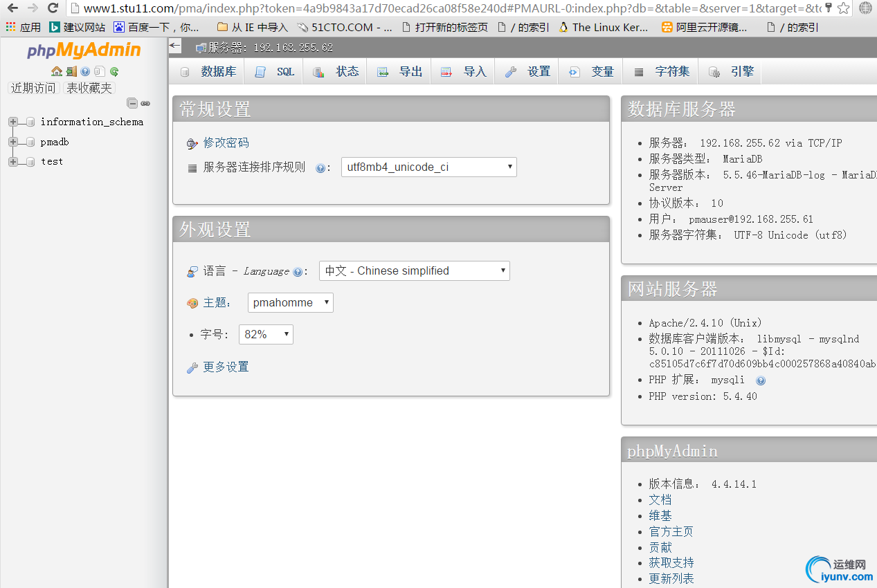Open the 字符集 tab
Image resolution: width=877 pixels, height=588 pixels.
(661, 72)
